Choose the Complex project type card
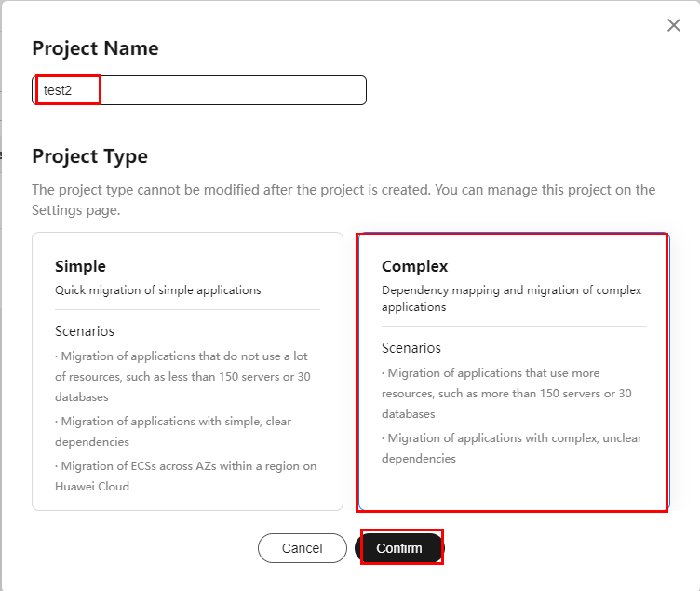Viewport: 700px width, 591px height. [x=513, y=372]
